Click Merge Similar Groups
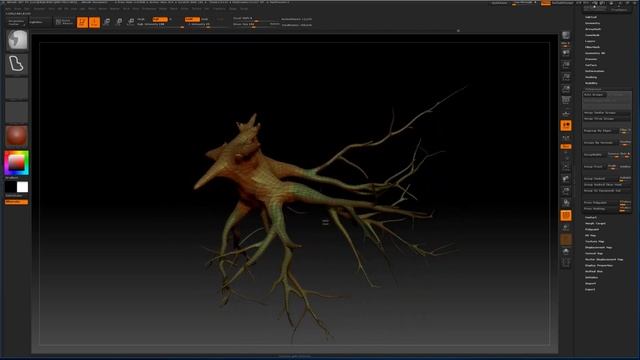Viewport: 640px width, 360px height. [607, 113]
